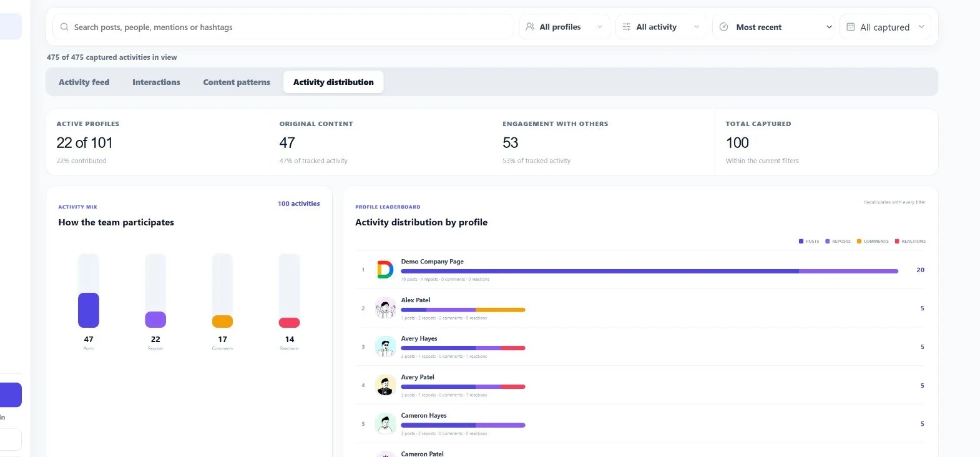The width and height of the screenshot is (980, 457).
Task: Click the orange Comments bar showing 17
Action: [222, 322]
